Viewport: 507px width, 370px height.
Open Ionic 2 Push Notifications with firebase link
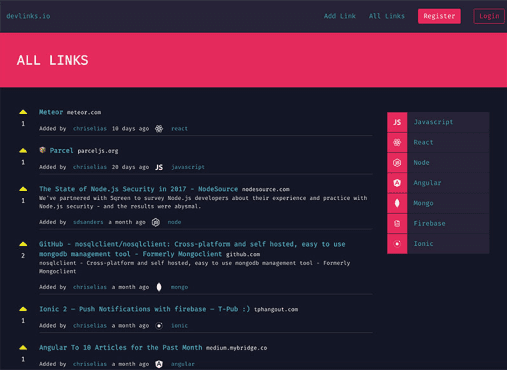pos(145,309)
